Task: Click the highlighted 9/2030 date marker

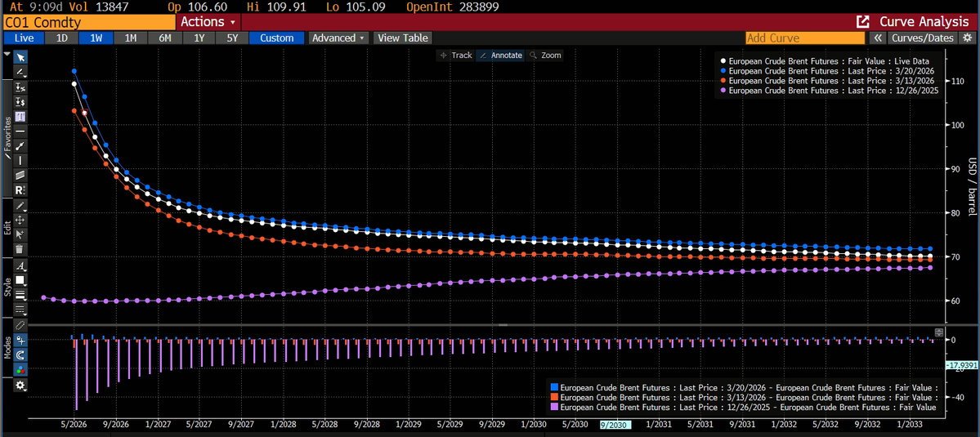Action: click(x=614, y=424)
